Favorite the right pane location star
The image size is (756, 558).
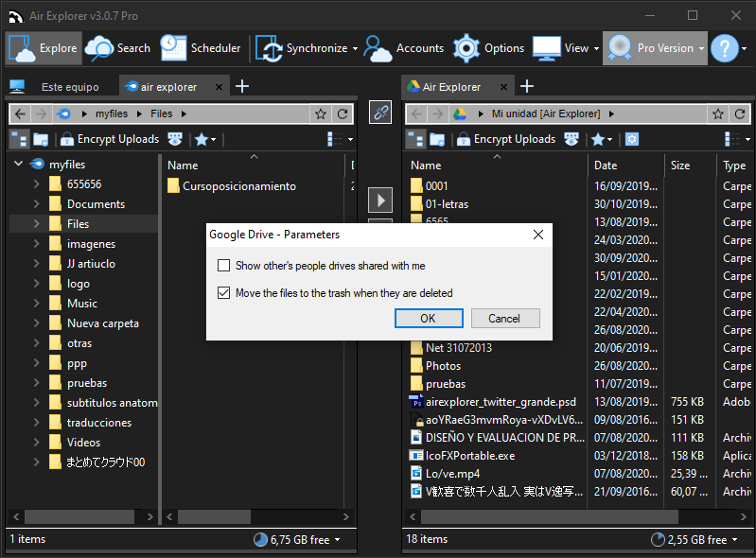tap(718, 113)
